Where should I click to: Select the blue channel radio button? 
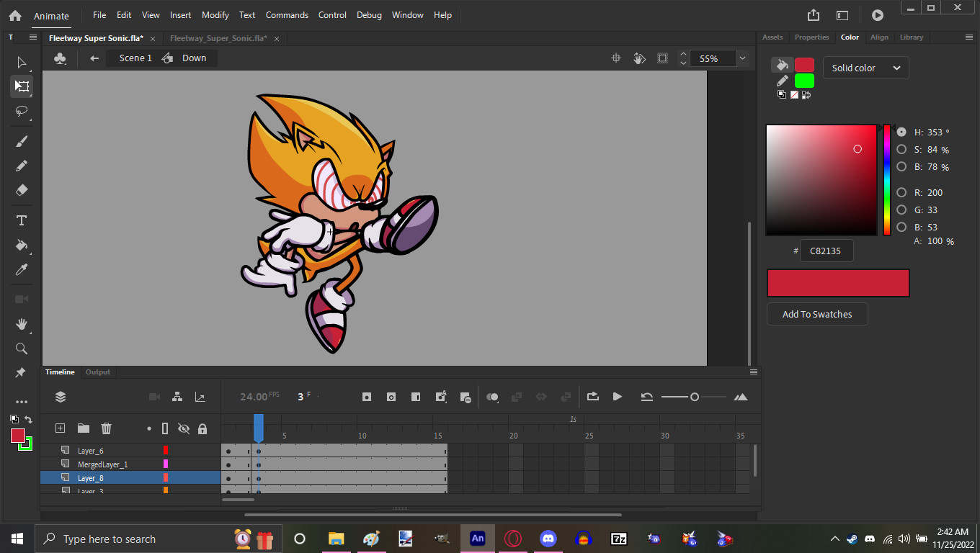(901, 228)
